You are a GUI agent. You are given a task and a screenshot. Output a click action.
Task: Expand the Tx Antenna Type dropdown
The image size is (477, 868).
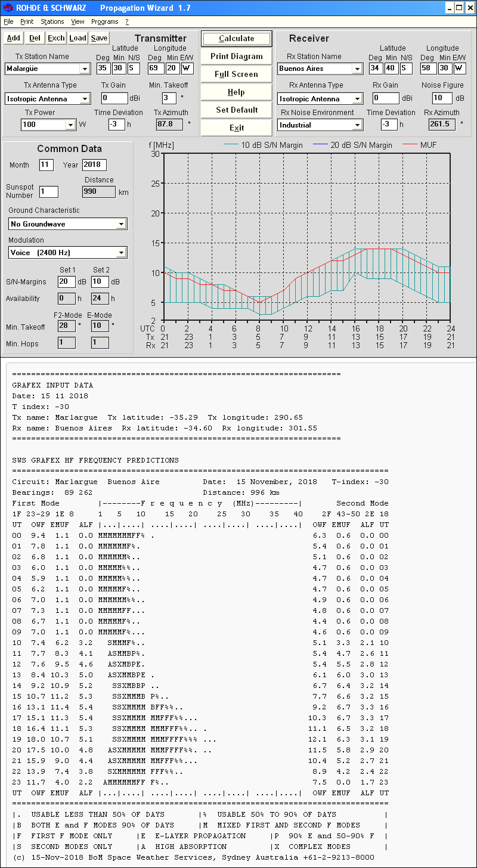[85, 99]
